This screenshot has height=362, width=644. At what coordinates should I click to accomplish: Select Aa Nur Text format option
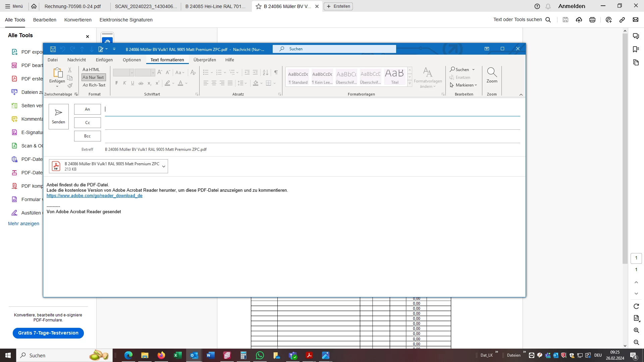[94, 77]
